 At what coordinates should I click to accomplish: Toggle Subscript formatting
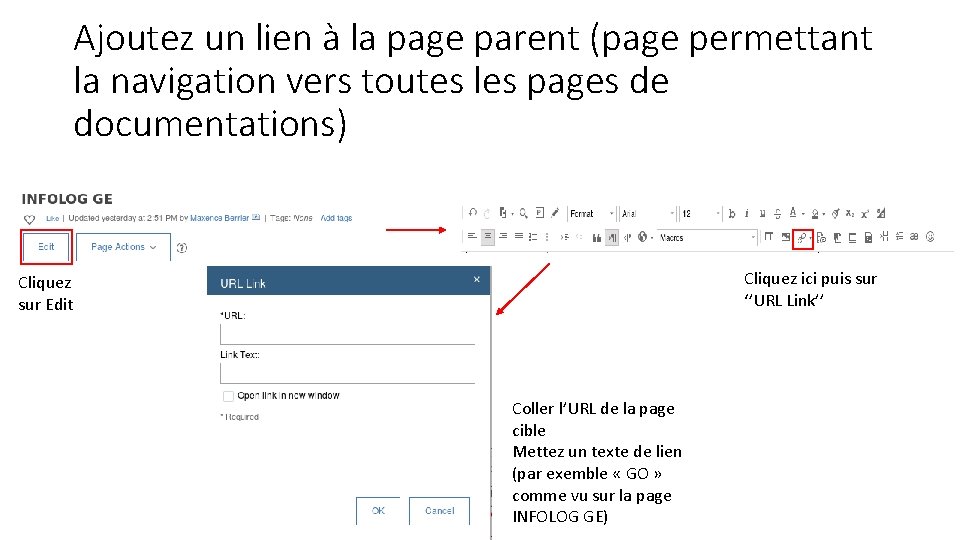point(850,214)
